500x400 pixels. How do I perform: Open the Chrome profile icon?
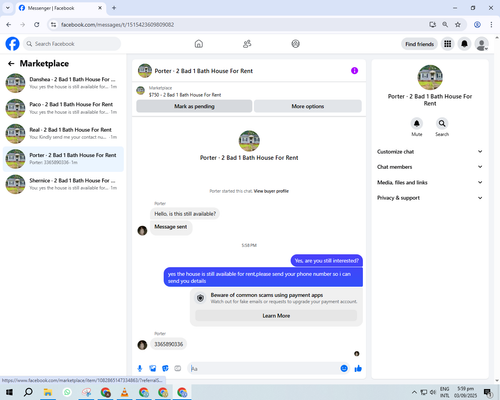pyautogui.click(x=477, y=24)
